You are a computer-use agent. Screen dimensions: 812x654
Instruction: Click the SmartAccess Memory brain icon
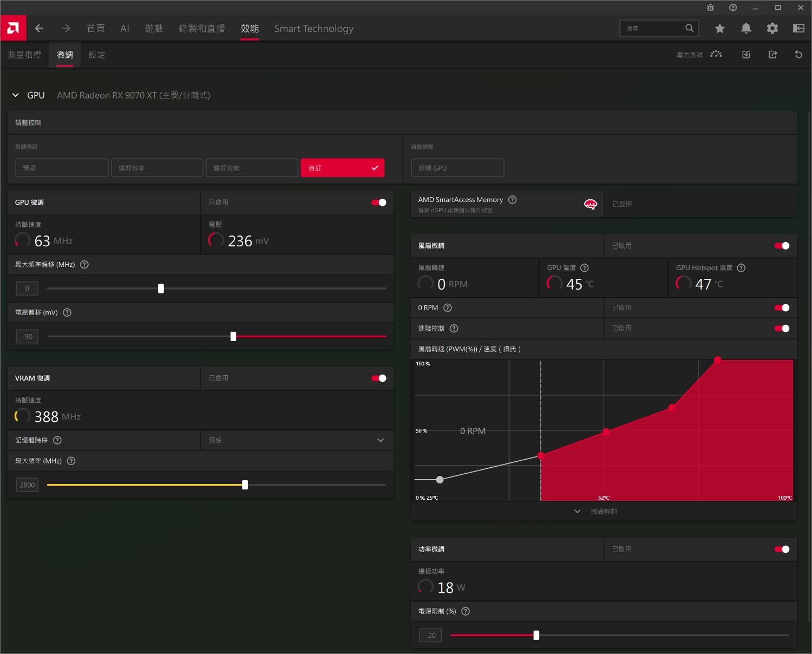point(590,204)
